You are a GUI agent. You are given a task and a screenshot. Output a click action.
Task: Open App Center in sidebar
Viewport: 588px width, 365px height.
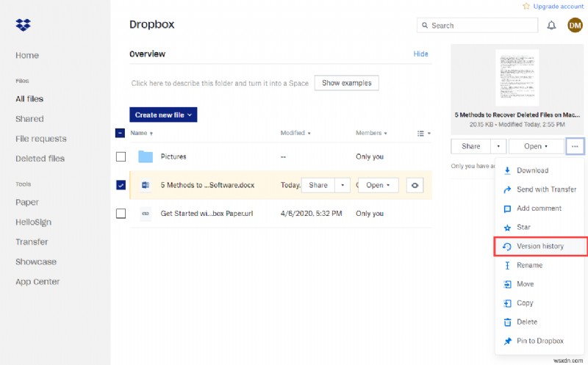(37, 282)
